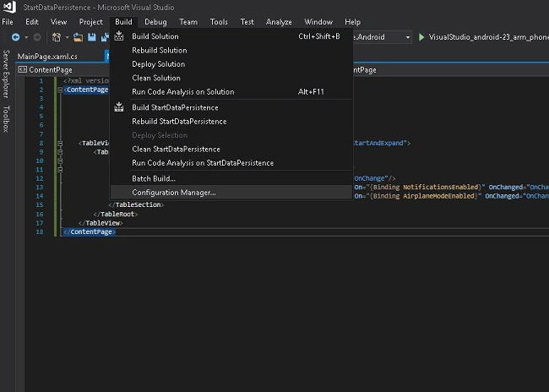Choose Deploy Solution

tap(231, 63)
